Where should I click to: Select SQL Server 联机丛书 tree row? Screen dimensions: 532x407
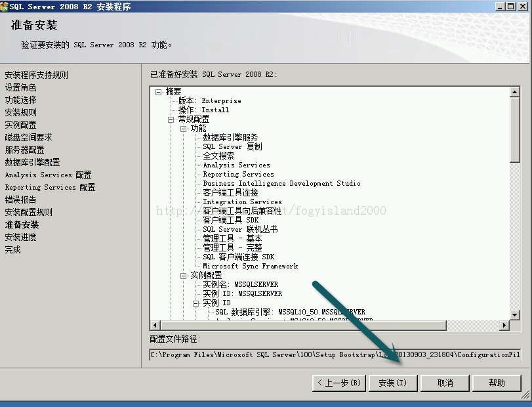pyautogui.click(x=240, y=230)
